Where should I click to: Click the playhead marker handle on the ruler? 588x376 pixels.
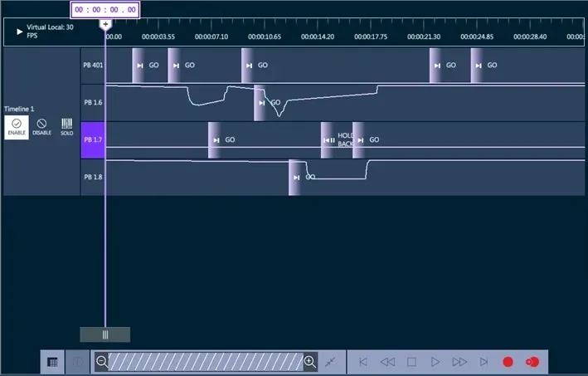pos(106,24)
